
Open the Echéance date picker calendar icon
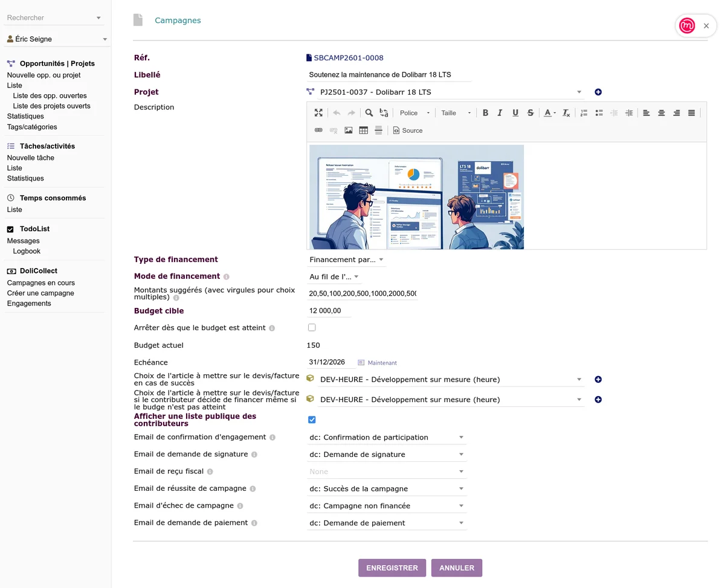[x=361, y=363]
